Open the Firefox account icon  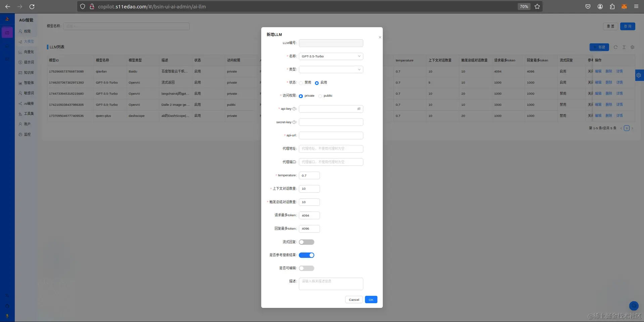tap(600, 6)
